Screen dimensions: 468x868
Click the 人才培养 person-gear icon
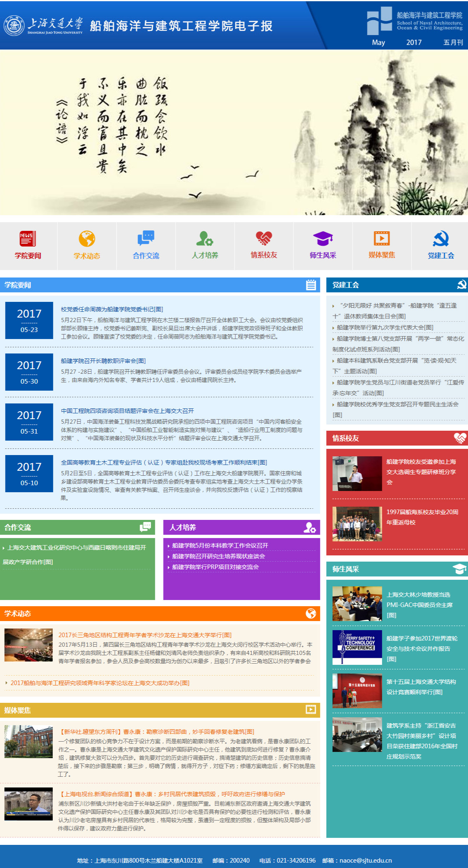click(205, 239)
